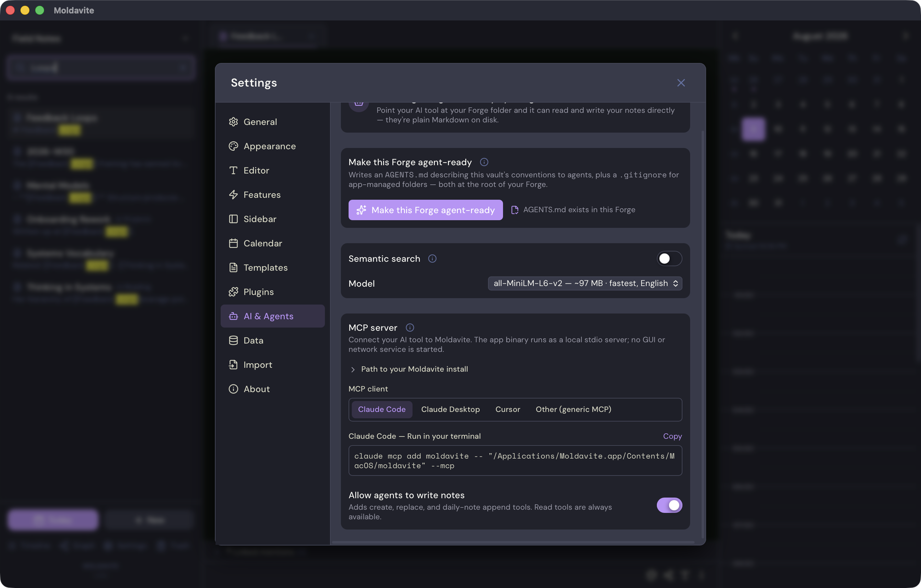921x588 pixels.
Task: Click info icon next to Make this Forge agent-ready
Action: pyautogui.click(x=484, y=162)
